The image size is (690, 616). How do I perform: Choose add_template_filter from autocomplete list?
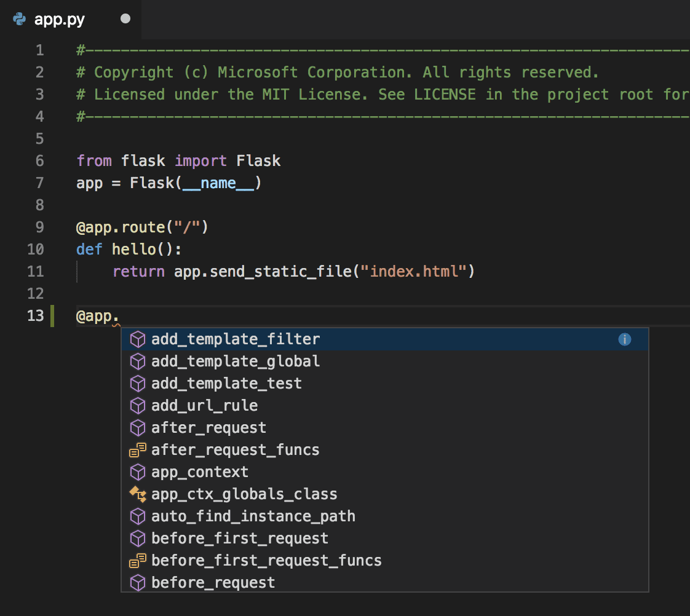(x=384, y=339)
